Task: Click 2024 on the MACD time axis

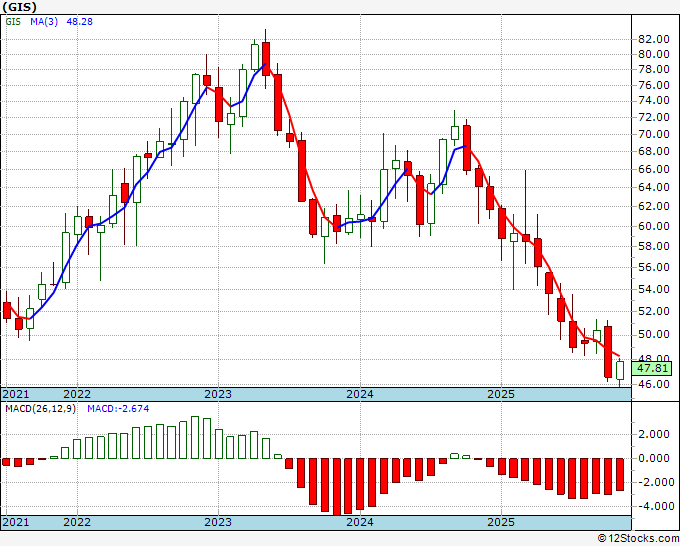Action: [360, 522]
